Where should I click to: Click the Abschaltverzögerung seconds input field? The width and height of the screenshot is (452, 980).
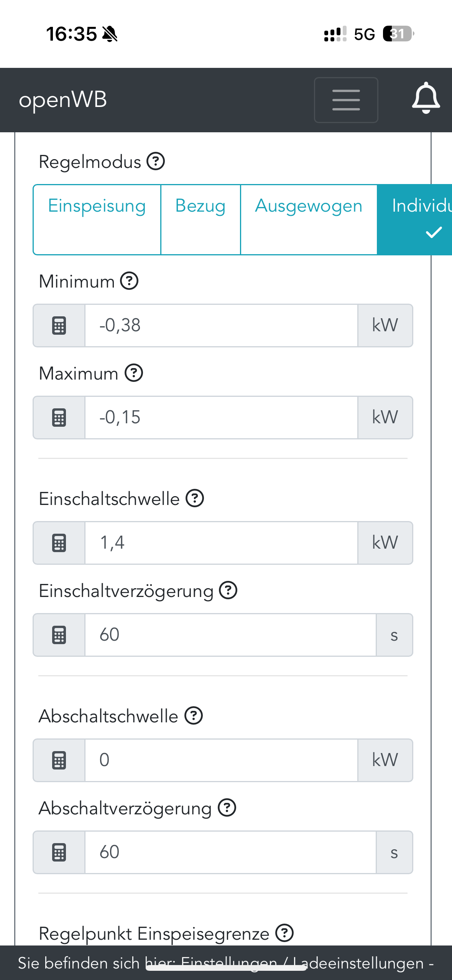coord(230,852)
